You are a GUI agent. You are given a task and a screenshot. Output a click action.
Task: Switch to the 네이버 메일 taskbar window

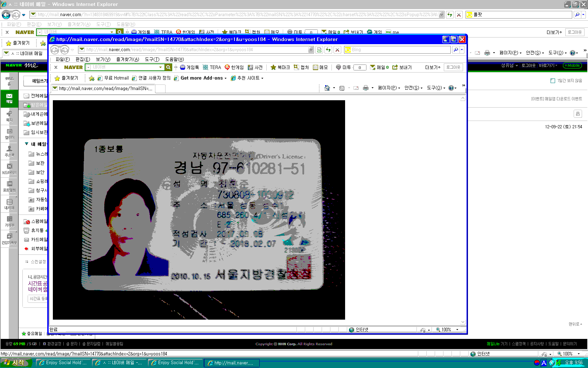(x=119, y=363)
